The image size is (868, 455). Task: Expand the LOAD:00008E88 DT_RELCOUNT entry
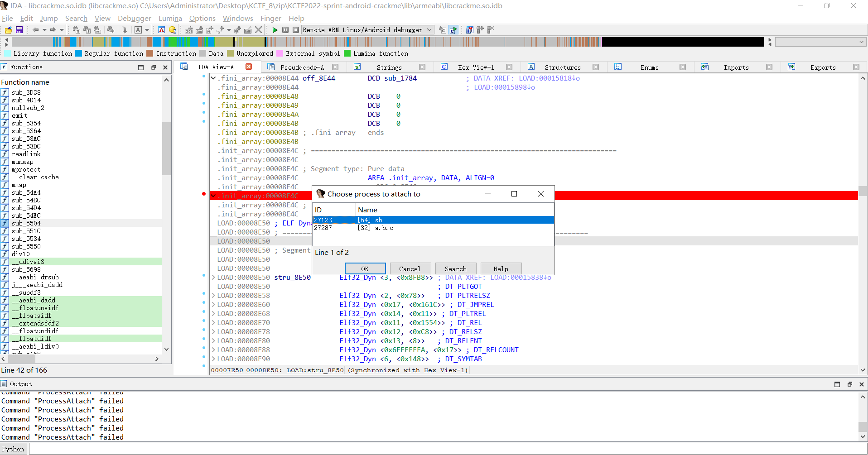[x=213, y=350]
